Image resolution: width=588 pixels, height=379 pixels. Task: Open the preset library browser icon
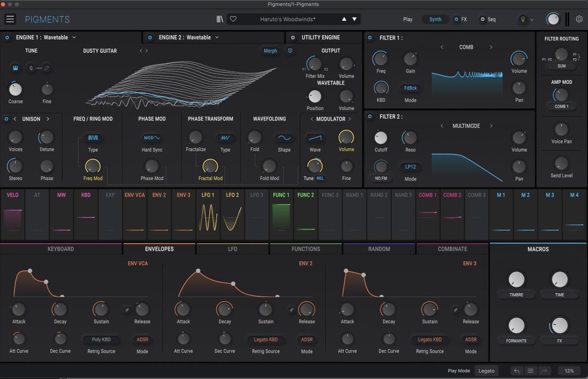[220, 19]
